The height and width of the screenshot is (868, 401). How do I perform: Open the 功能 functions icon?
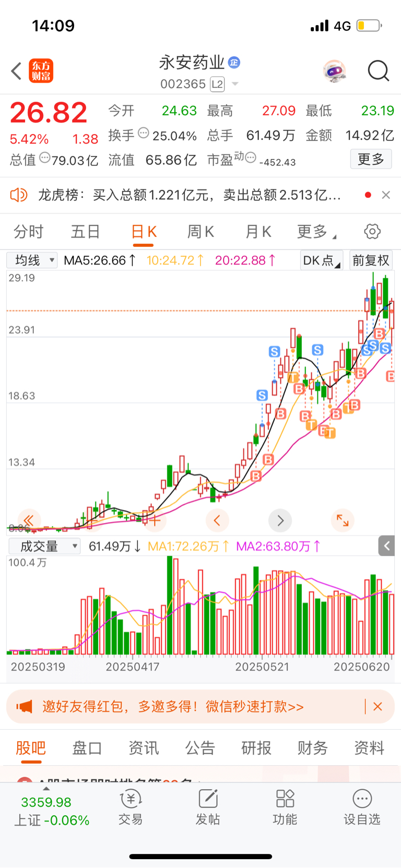click(x=285, y=807)
